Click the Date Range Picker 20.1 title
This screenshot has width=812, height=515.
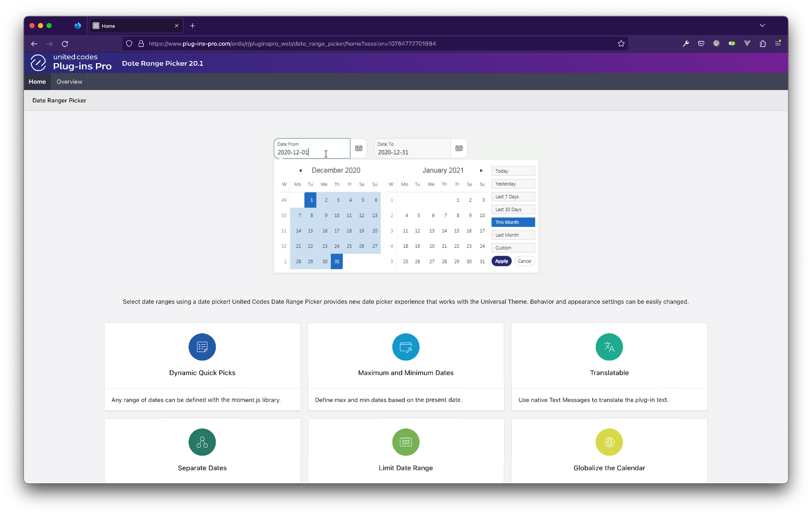click(162, 63)
